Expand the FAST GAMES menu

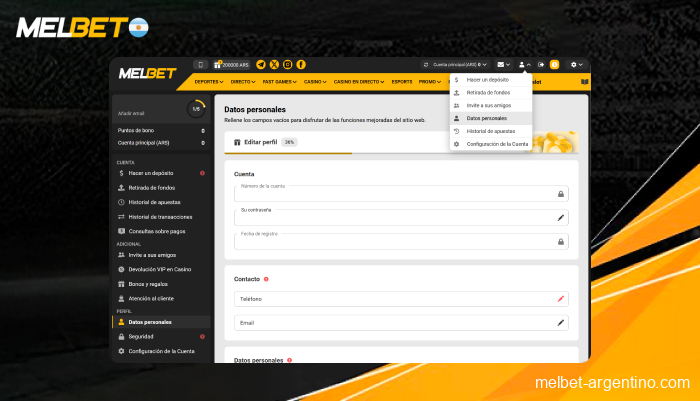coord(279,82)
